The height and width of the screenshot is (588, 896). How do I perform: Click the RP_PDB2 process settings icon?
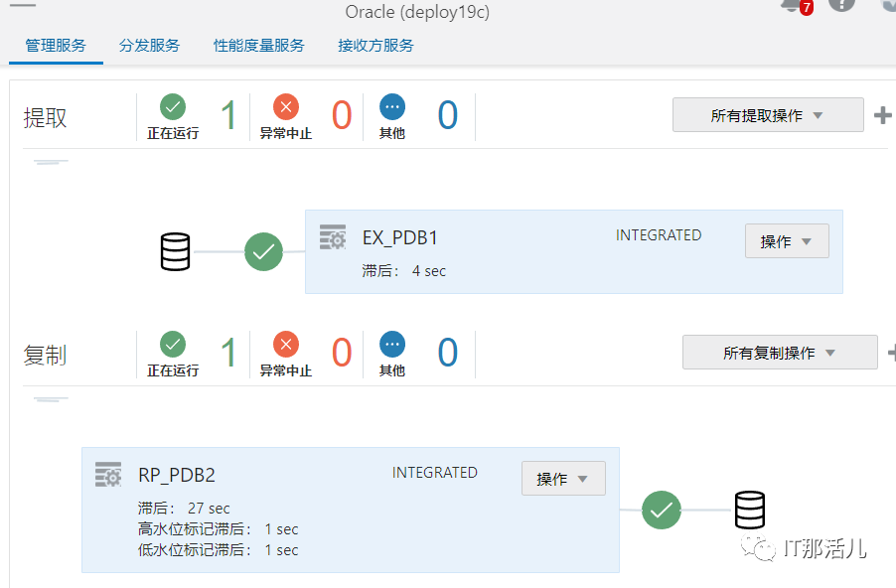(108, 475)
